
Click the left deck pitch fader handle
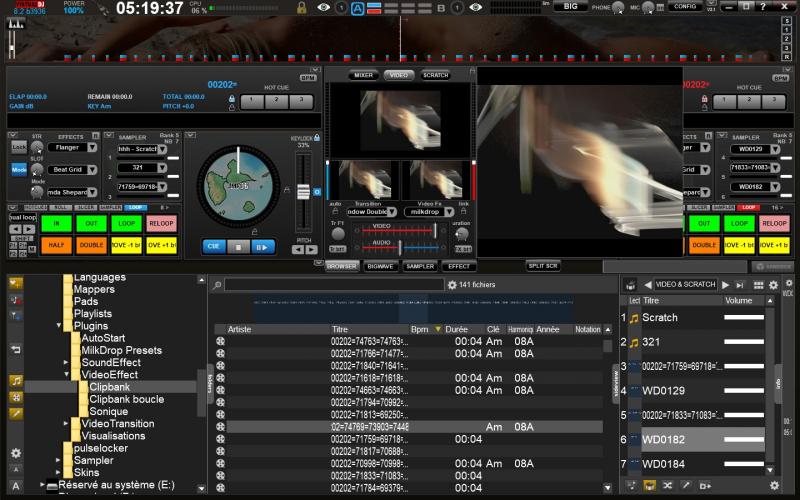tap(303, 192)
